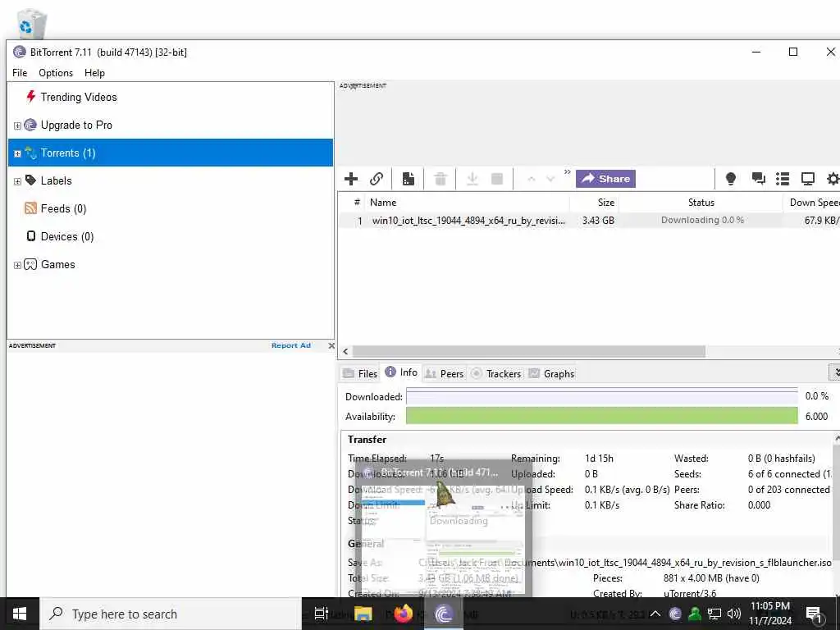Click the torrent list horizontal scrollbar thumb

[529, 351]
